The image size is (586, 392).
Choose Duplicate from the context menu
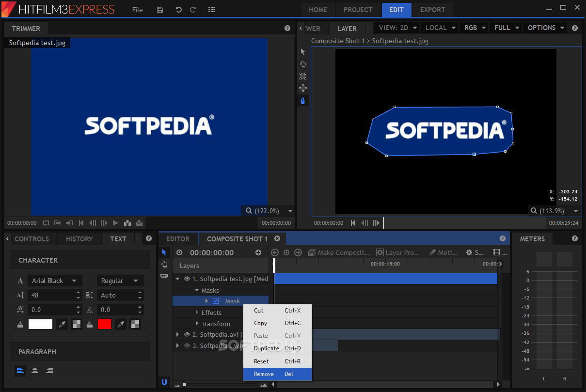277,348
